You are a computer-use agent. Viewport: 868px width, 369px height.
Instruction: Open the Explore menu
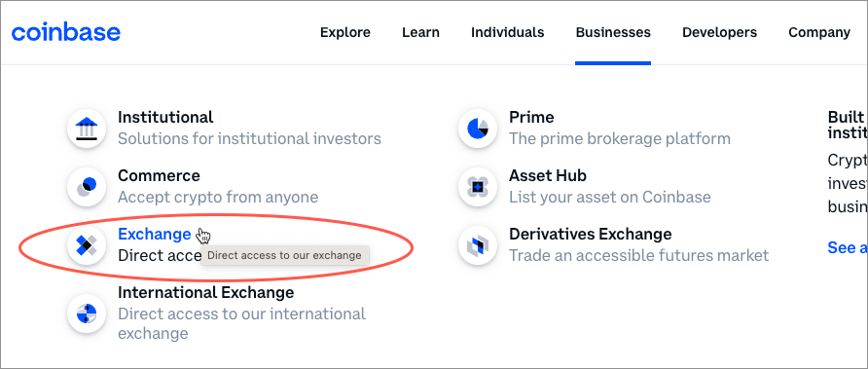pyautogui.click(x=345, y=33)
